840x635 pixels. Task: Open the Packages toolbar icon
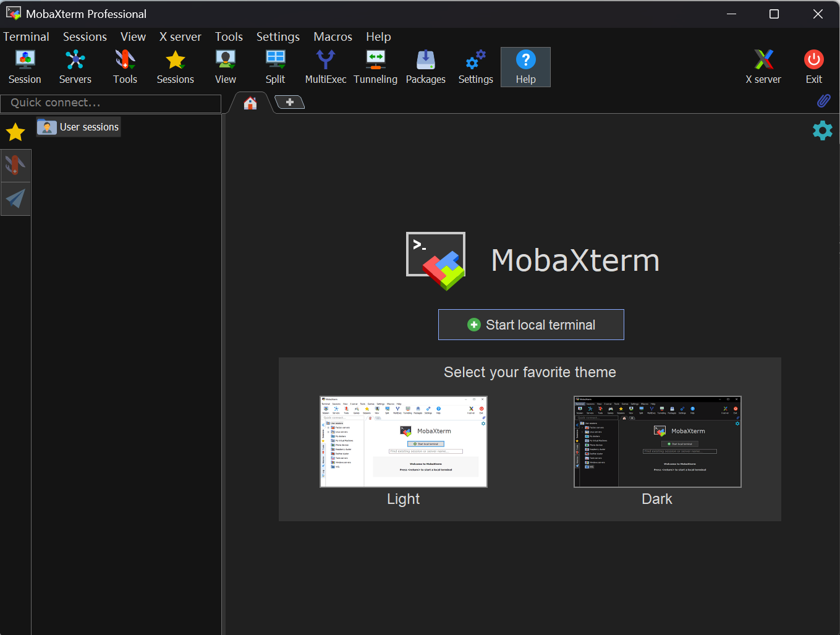point(425,67)
